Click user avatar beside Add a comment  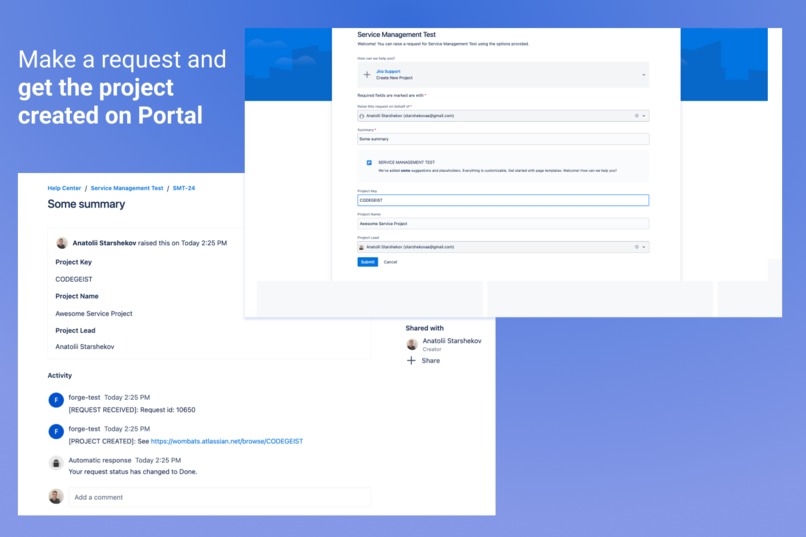coord(56,496)
